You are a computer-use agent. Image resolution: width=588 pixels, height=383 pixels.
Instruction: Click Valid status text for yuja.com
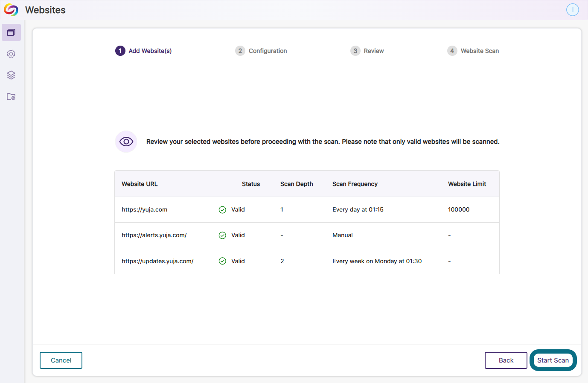click(x=238, y=209)
